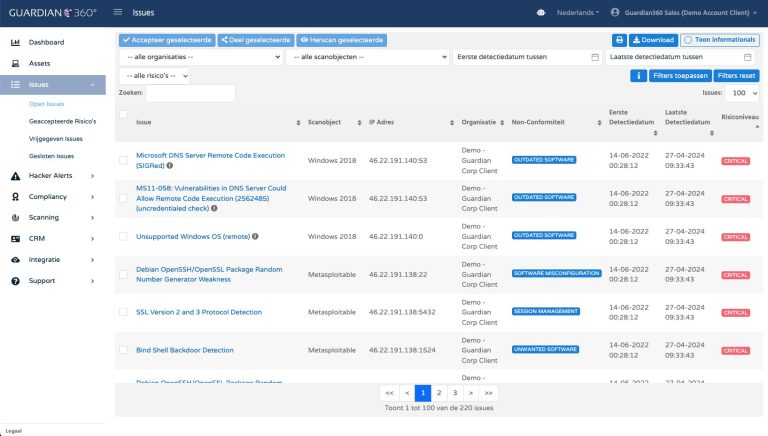Click the Scanning icon in sidebar
This screenshot has width=768, height=436.
point(16,218)
